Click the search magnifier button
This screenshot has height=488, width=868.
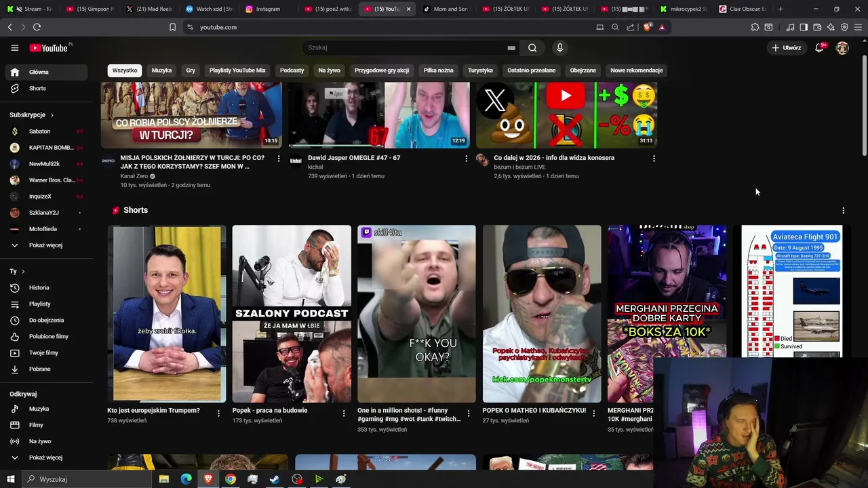pyautogui.click(x=532, y=48)
